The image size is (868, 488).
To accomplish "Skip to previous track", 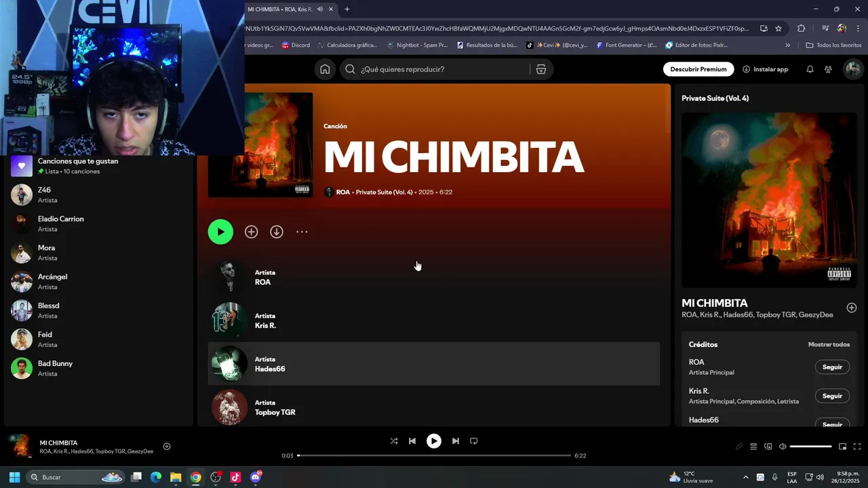I will coord(412,441).
